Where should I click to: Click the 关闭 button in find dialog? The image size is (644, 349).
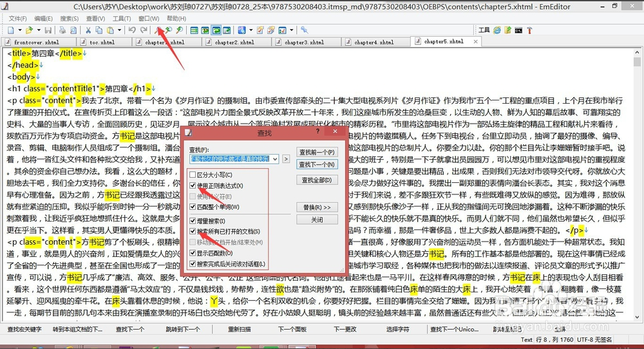click(317, 220)
